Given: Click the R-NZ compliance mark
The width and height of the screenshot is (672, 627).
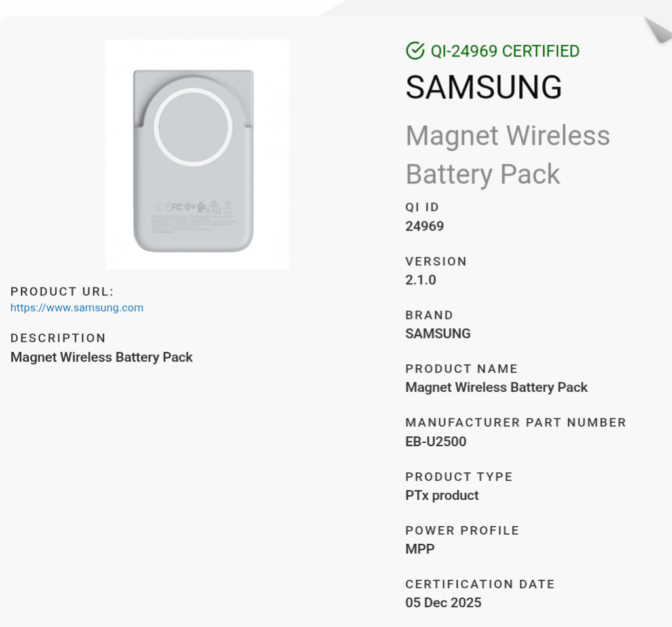Looking at the screenshot, I should [214, 209].
